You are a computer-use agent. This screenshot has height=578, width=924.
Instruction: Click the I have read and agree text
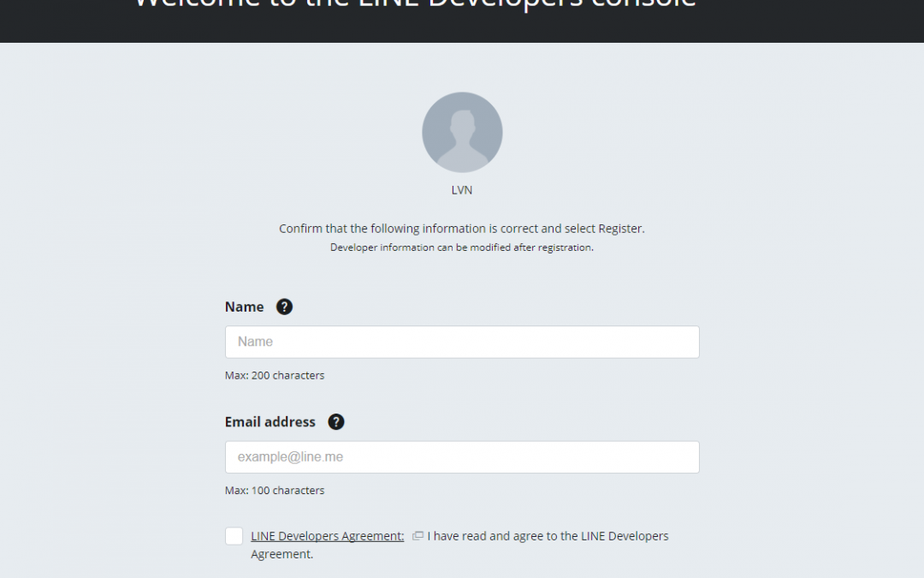(x=548, y=535)
